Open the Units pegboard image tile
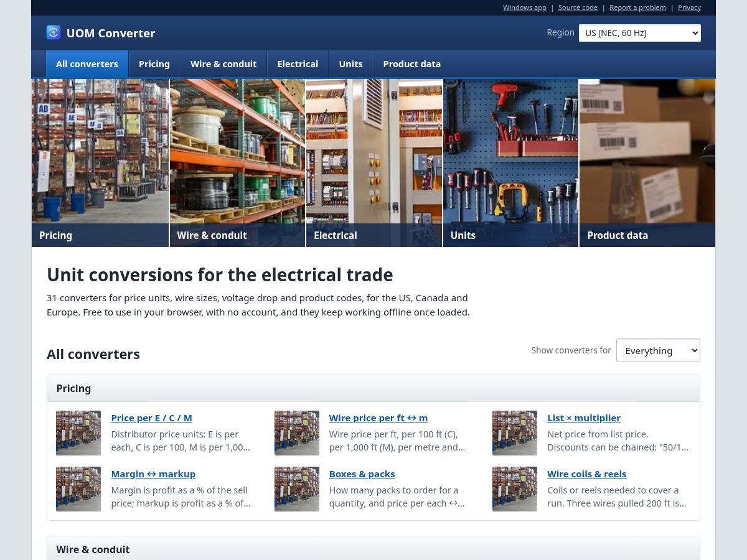This screenshot has height=560, width=747. 510,163
